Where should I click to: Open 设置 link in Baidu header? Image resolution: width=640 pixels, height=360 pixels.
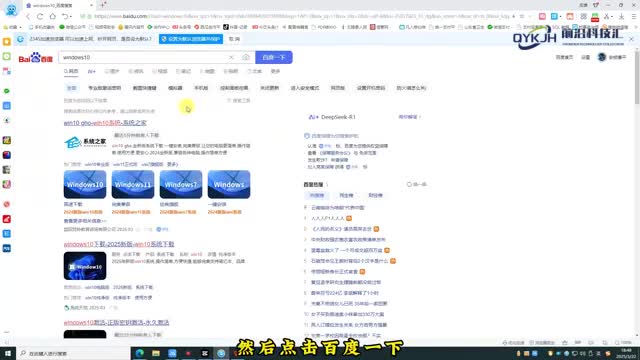(x=586, y=58)
